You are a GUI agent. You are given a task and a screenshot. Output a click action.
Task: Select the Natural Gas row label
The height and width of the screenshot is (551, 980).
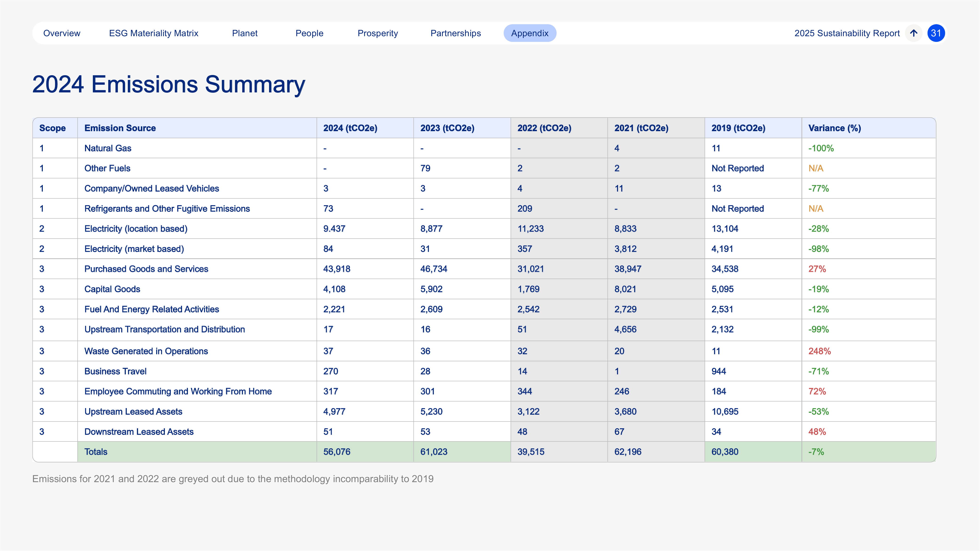click(x=108, y=148)
